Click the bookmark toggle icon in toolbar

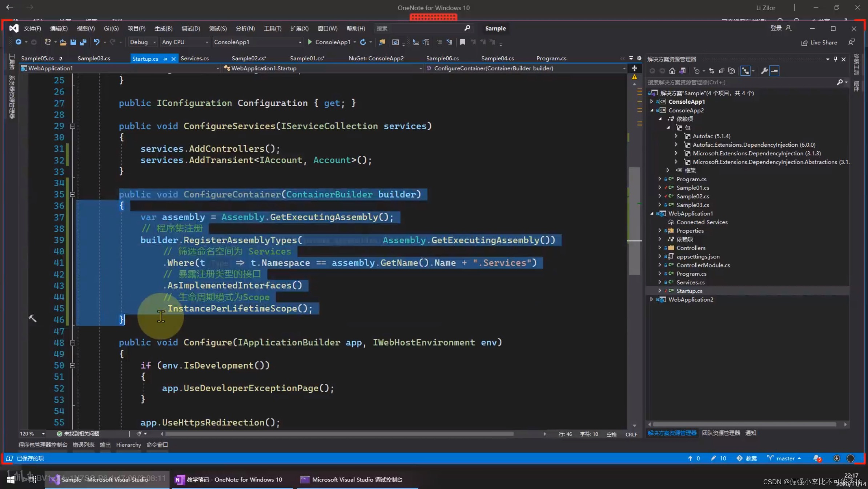(x=462, y=42)
